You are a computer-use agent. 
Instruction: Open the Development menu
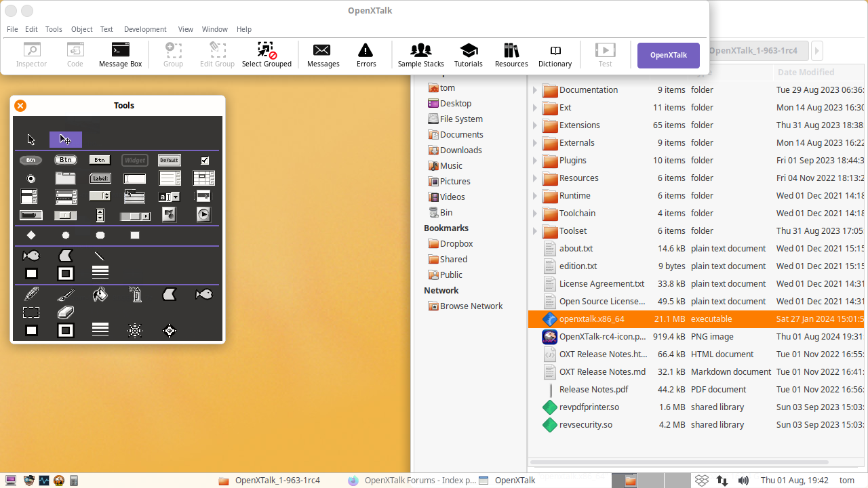pyautogui.click(x=145, y=29)
